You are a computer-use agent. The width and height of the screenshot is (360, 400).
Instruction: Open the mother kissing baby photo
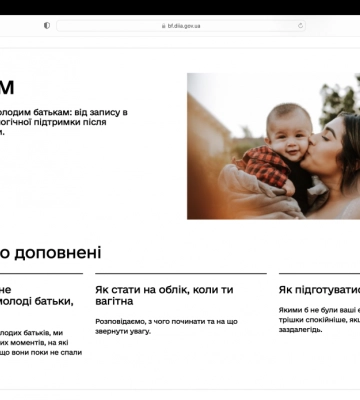pyautogui.click(x=273, y=146)
